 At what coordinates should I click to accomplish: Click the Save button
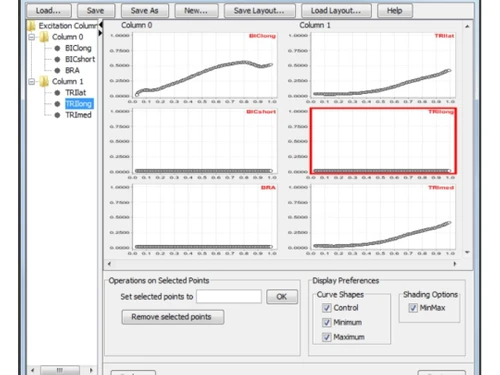pos(96,11)
